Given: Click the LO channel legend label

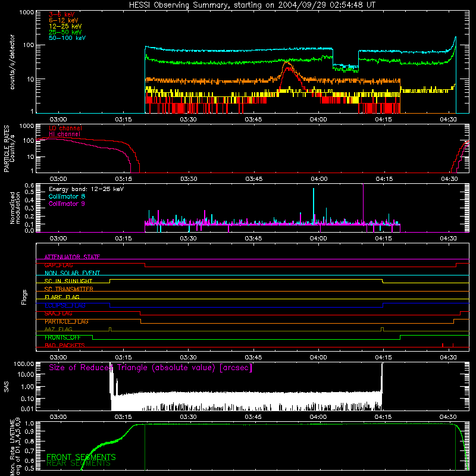Looking at the screenshot, I should pyautogui.click(x=65, y=128).
